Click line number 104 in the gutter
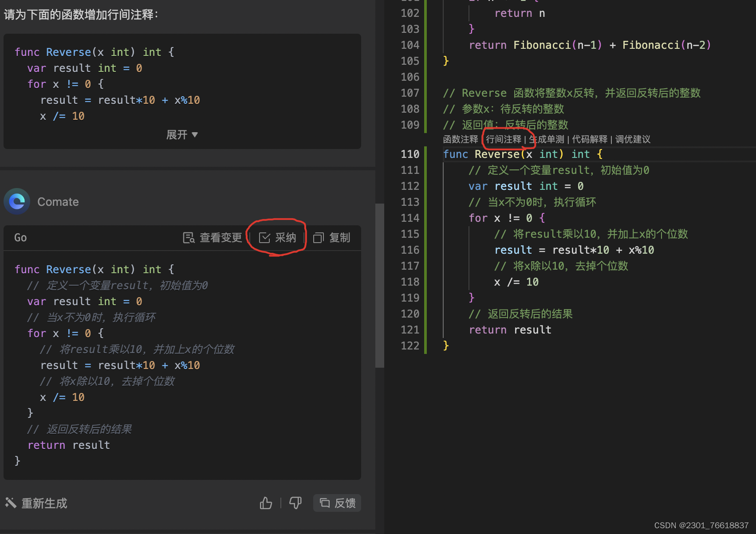The width and height of the screenshot is (756, 534). (410, 45)
